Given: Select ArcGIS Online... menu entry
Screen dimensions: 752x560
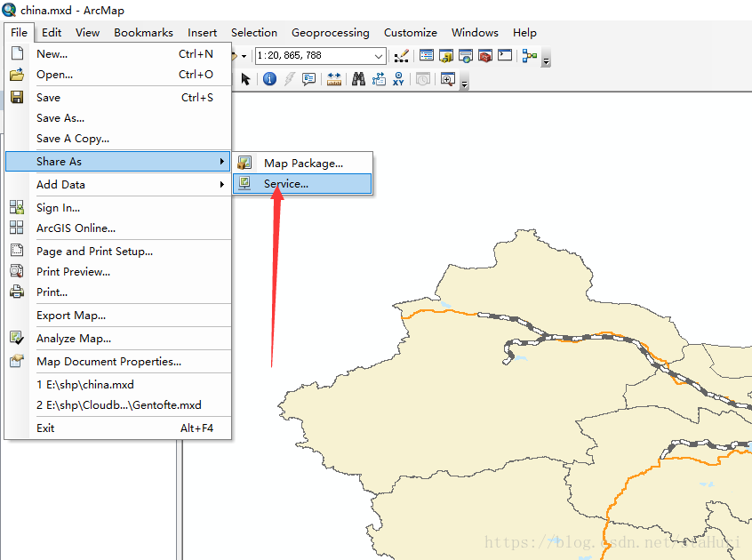Looking at the screenshot, I should click(118, 228).
